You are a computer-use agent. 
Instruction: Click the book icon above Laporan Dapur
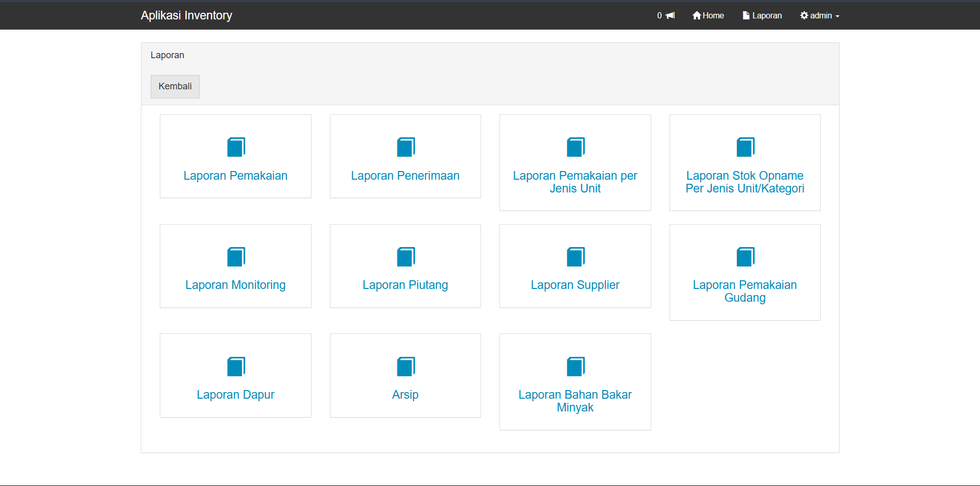click(x=236, y=367)
